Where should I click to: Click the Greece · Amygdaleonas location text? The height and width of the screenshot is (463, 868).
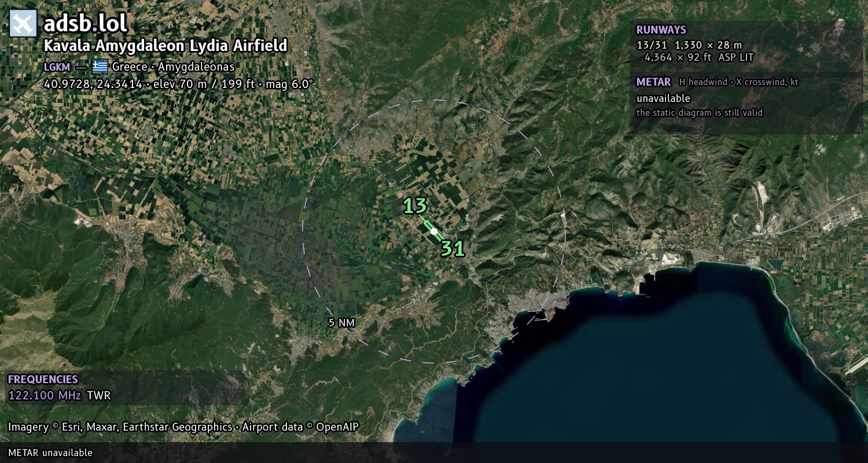pyautogui.click(x=173, y=67)
